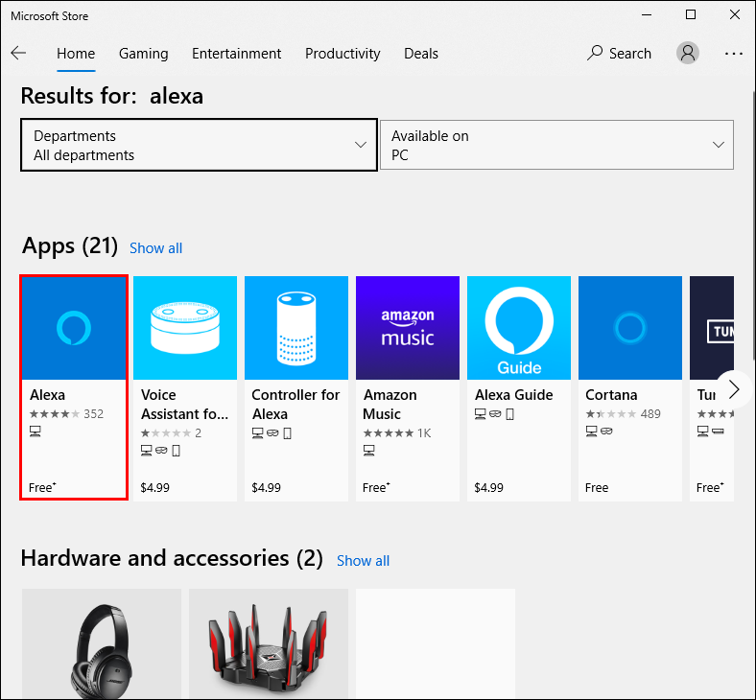Close the Microsoft Store window

point(735,15)
